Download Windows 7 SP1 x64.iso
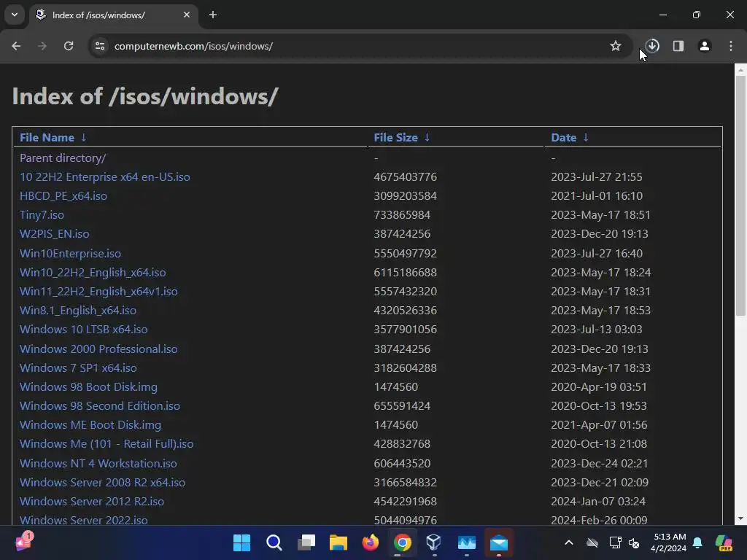The image size is (747, 560). click(78, 367)
